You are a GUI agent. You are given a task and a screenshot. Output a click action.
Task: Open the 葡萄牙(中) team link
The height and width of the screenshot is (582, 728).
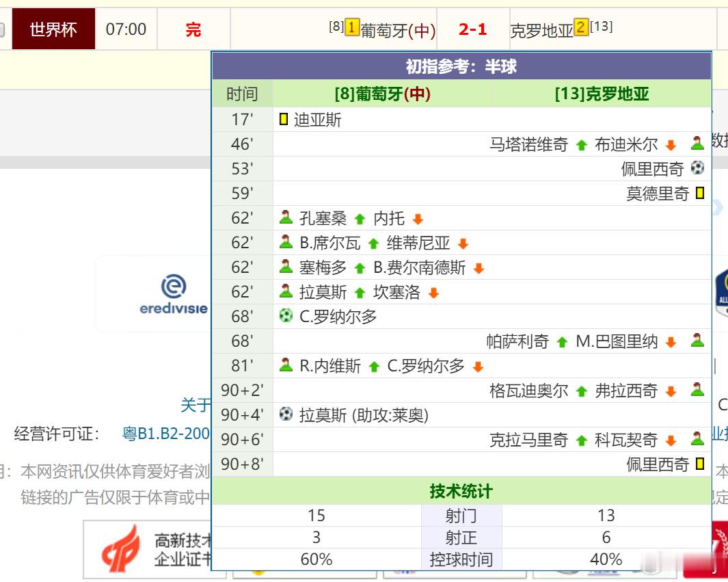(x=398, y=31)
